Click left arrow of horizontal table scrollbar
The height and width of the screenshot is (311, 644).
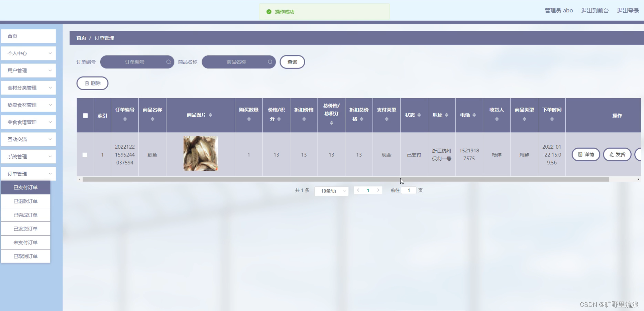coord(80,180)
